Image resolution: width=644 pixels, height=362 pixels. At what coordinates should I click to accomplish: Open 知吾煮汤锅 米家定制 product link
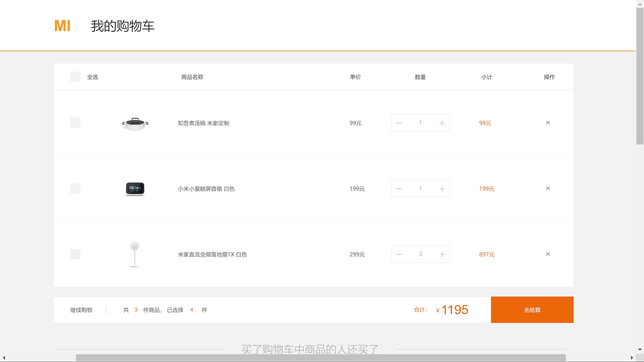pos(203,123)
